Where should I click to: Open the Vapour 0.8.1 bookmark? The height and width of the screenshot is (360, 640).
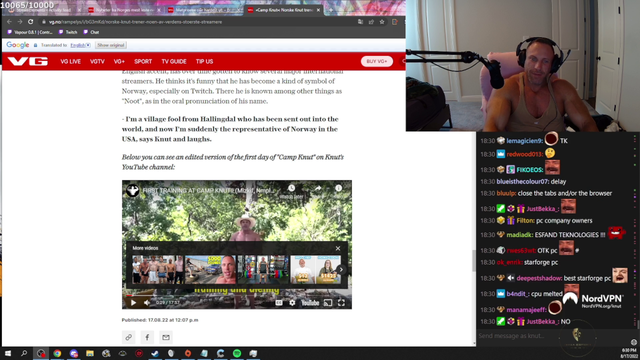30,32
